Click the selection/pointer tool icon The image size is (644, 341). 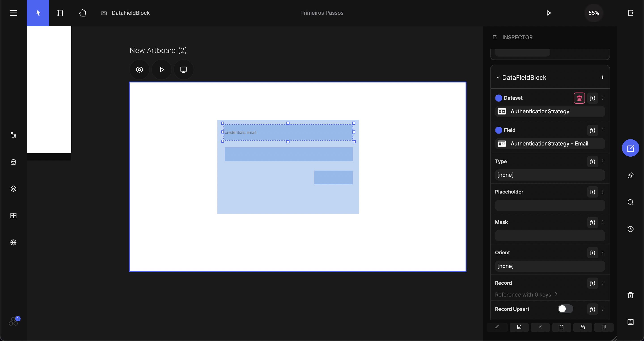tap(38, 13)
